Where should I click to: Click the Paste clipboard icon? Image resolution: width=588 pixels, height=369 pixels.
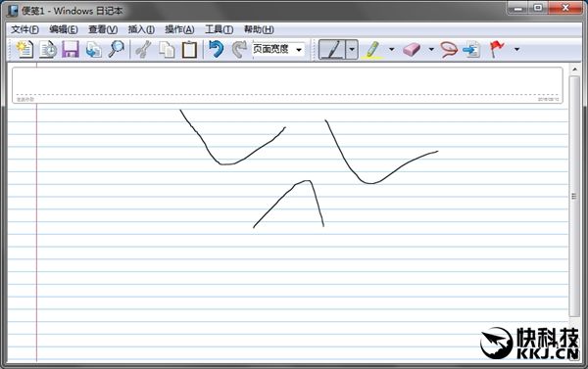pos(189,49)
